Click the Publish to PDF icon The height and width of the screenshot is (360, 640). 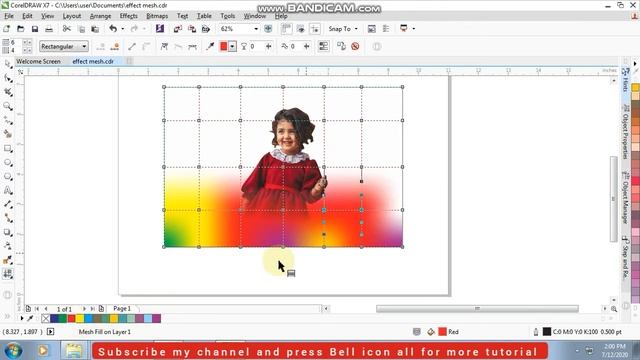point(206,29)
